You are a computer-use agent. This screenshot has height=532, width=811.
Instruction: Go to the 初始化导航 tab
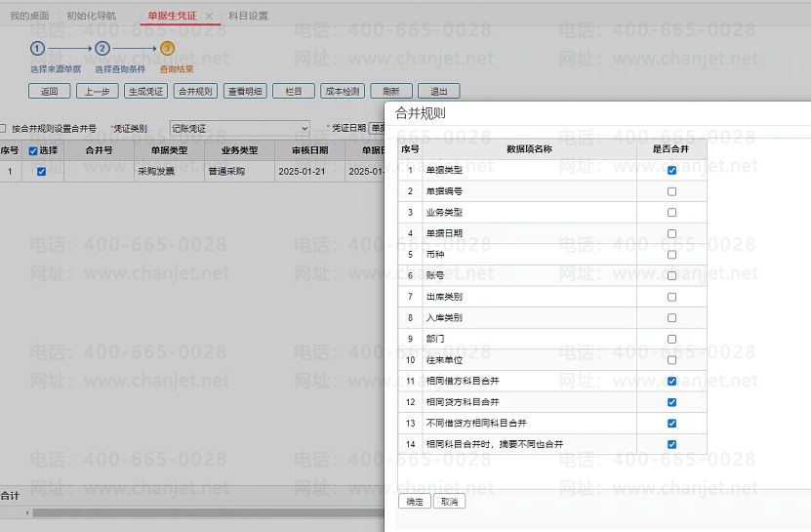click(x=91, y=17)
